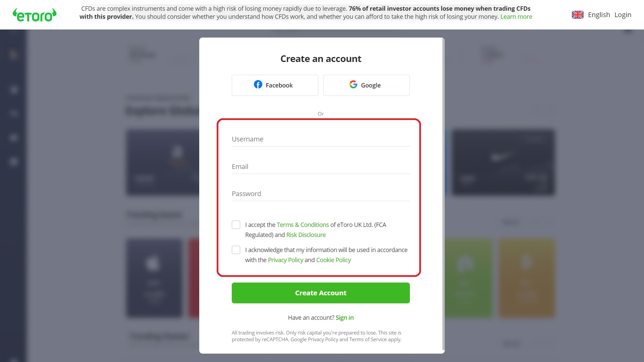Click the Create Account button
The height and width of the screenshot is (362, 644).
click(x=321, y=293)
